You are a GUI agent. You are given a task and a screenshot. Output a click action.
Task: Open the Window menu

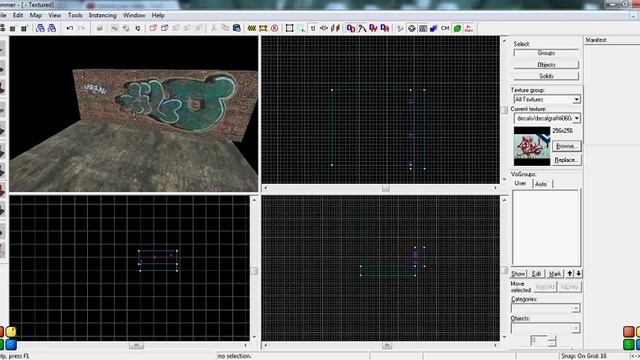[x=134, y=15]
